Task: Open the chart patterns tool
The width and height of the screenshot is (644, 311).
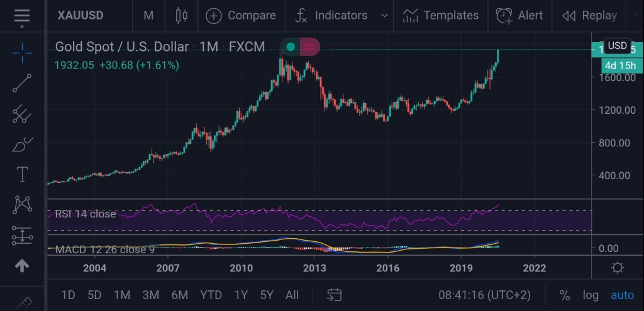Action: coord(22,205)
